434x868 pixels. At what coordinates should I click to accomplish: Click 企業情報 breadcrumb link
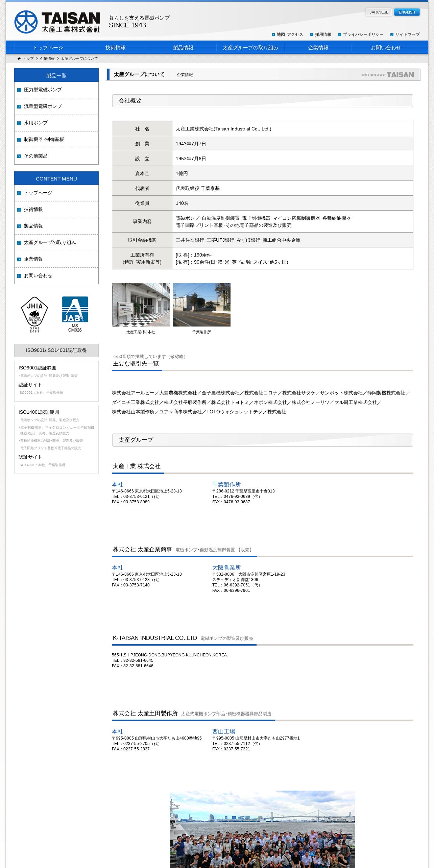[47, 58]
